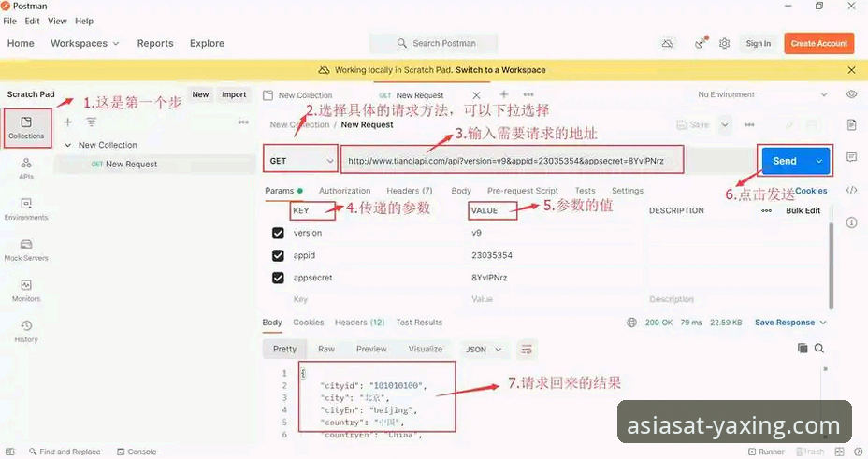Image resolution: width=868 pixels, height=459 pixels.
Task: Uncheck the appsecret parameter checkbox
Action: click(x=278, y=278)
